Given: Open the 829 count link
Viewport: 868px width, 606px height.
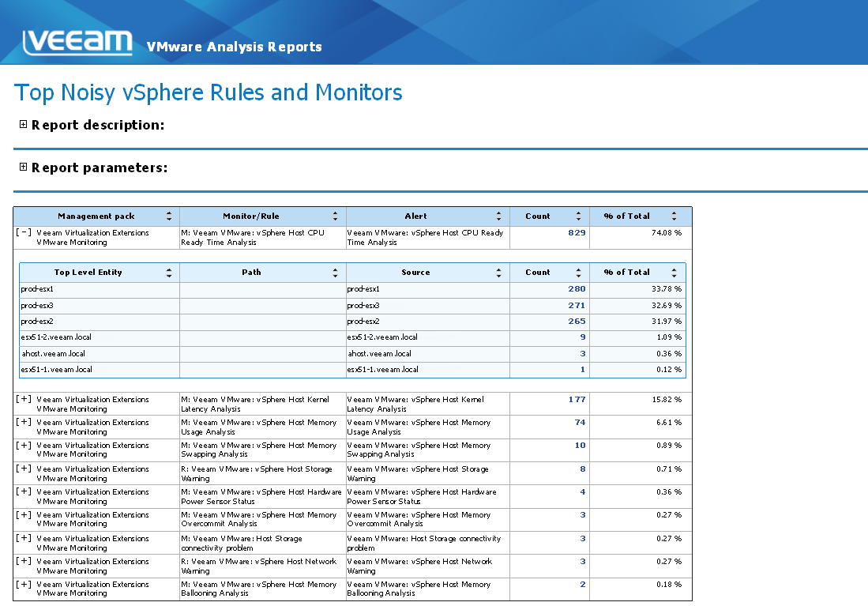Looking at the screenshot, I should coord(577,232).
